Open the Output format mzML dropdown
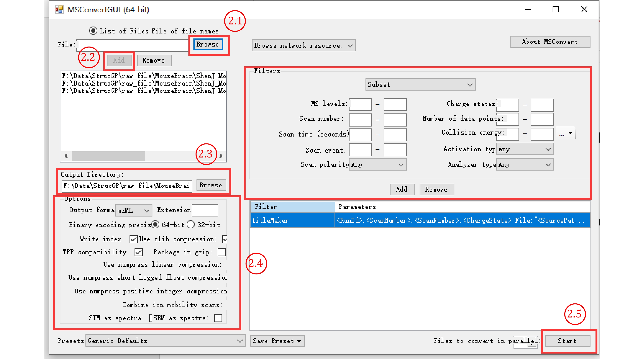 pos(134,210)
